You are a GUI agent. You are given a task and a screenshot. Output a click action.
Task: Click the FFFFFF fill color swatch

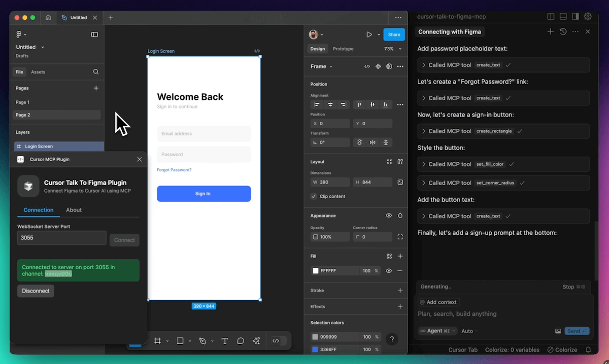[316, 271]
